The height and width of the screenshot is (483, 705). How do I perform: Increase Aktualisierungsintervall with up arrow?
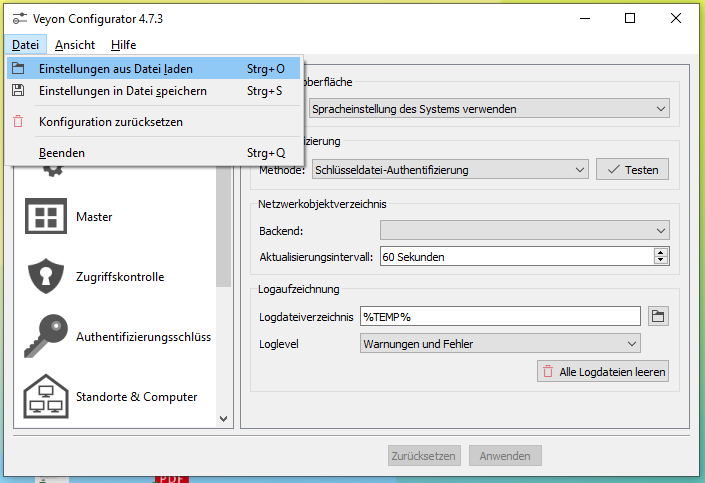pyautogui.click(x=660, y=252)
